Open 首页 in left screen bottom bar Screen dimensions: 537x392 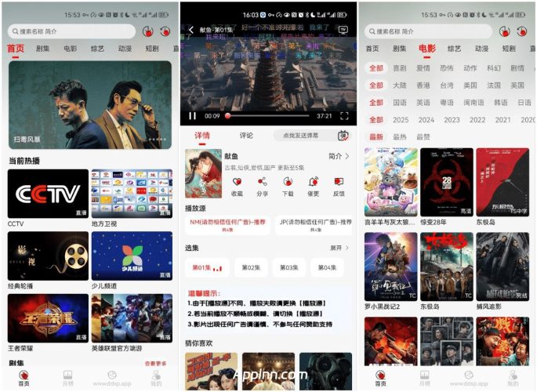click(24, 379)
